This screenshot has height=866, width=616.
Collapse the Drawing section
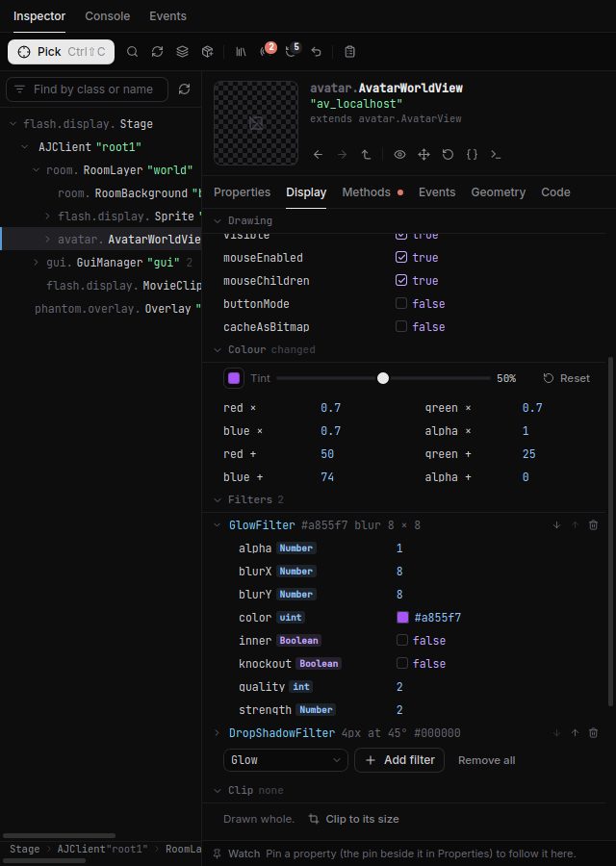pyautogui.click(x=218, y=221)
